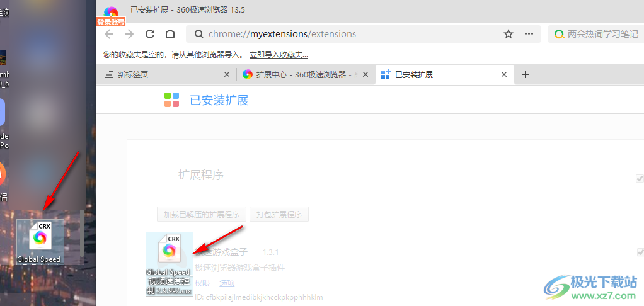The width and height of the screenshot is (644, 306).
Task: Click the 打包扩展程序 button
Action: (279, 214)
